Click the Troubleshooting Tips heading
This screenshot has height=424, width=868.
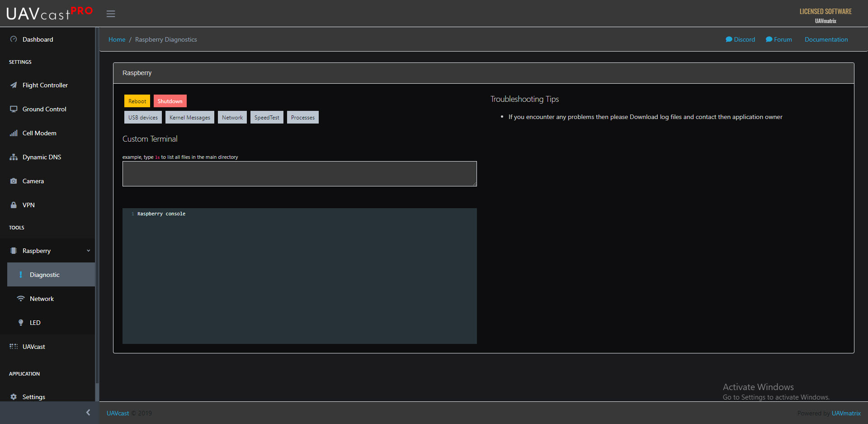[524, 99]
